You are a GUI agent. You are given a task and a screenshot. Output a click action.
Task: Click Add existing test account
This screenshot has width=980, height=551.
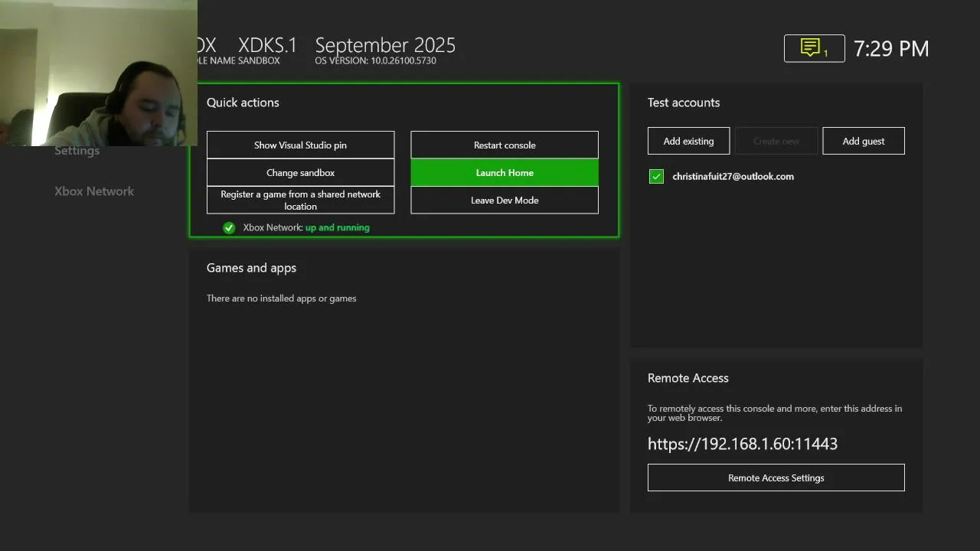(688, 141)
